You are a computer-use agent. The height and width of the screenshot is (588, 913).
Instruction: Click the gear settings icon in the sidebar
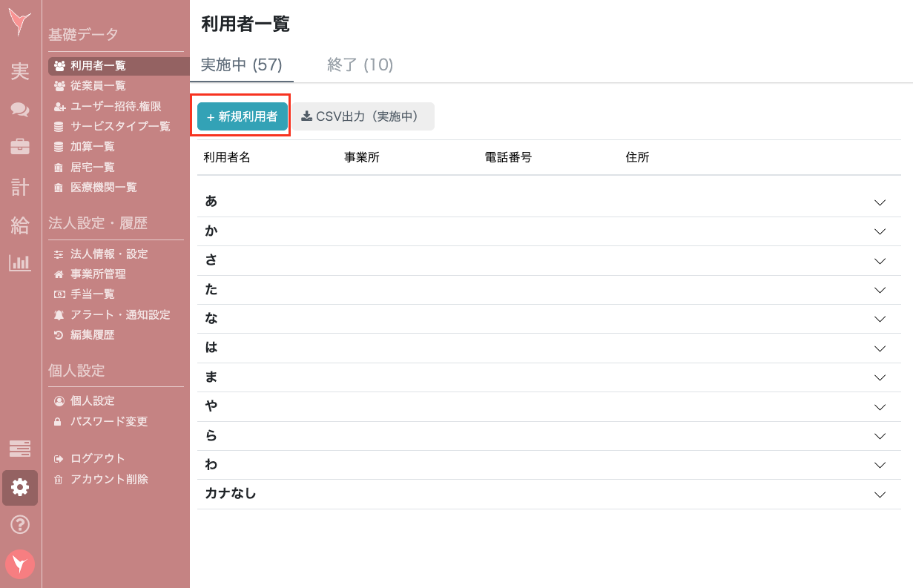(19, 488)
